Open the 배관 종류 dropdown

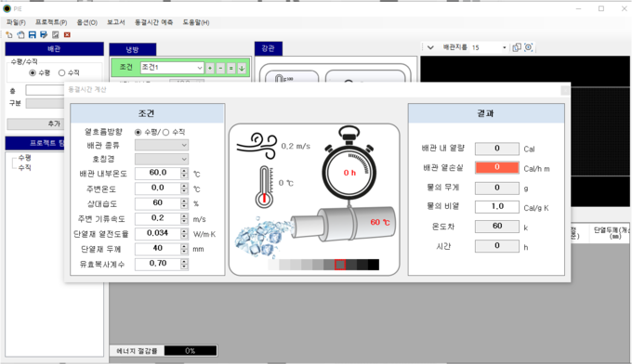162,145
